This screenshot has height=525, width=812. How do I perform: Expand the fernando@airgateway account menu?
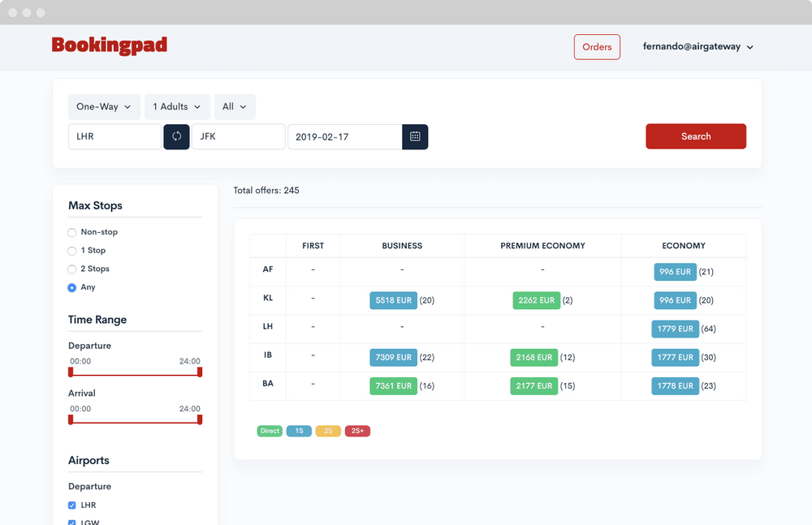(x=698, y=46)
